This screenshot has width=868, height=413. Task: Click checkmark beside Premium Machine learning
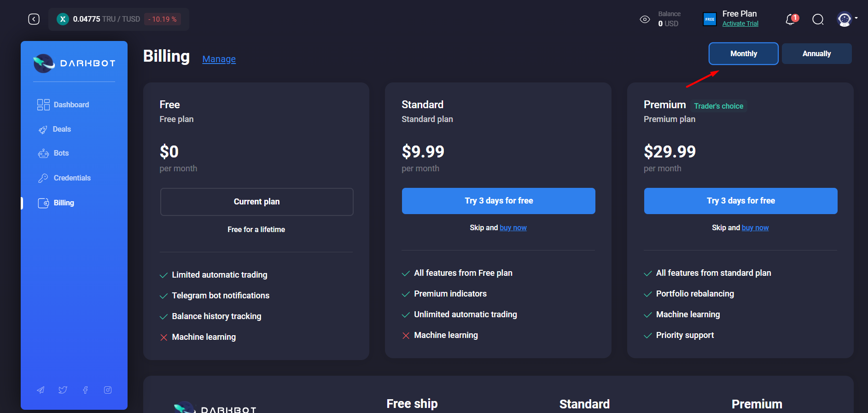click(x=648, y=315)
